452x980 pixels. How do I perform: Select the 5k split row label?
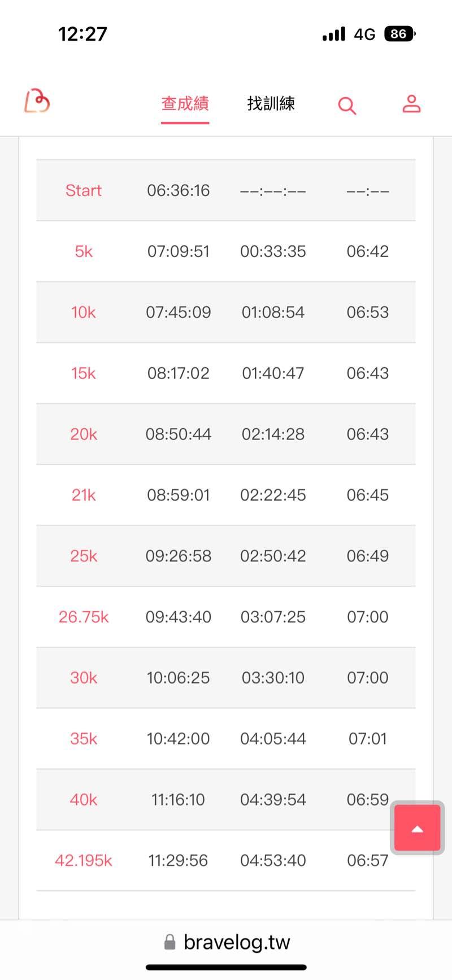(x=84, y=251)
